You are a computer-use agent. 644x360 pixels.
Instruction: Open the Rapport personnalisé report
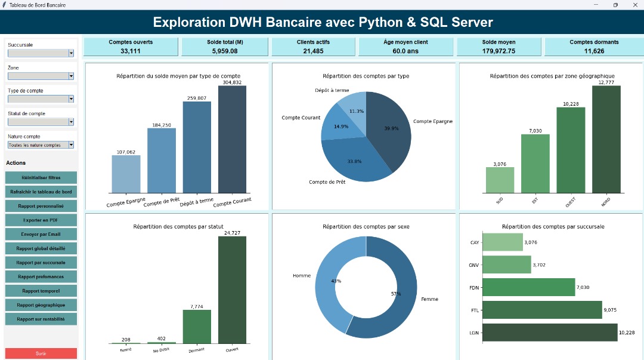point(41,206)
